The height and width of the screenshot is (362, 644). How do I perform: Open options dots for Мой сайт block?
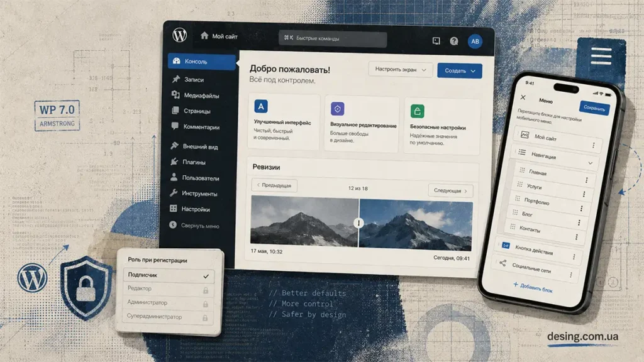click(x=594, y=145)
